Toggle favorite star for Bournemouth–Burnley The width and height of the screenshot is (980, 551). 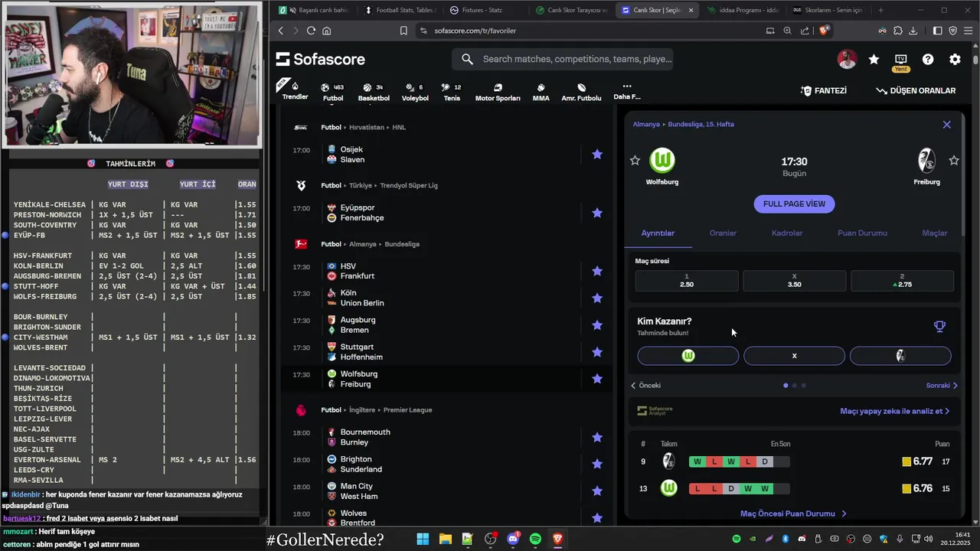pos(597,438)
